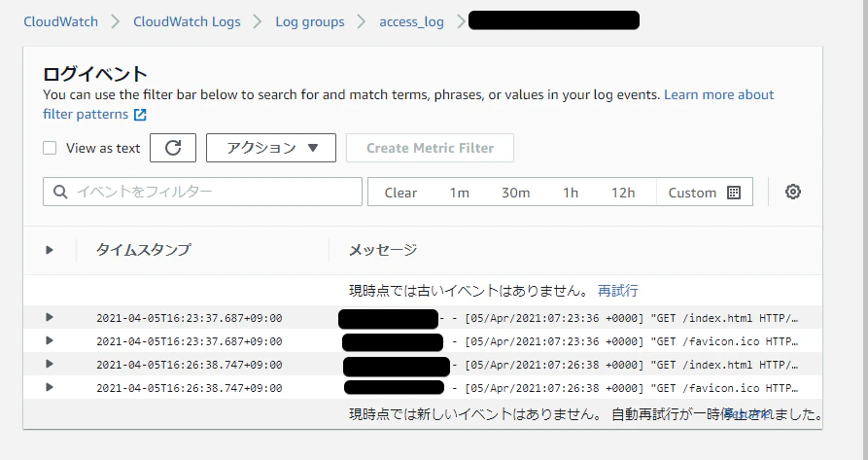Open the log events settings gear
This screenshot has height=460, width=868.
click(793, 192)
